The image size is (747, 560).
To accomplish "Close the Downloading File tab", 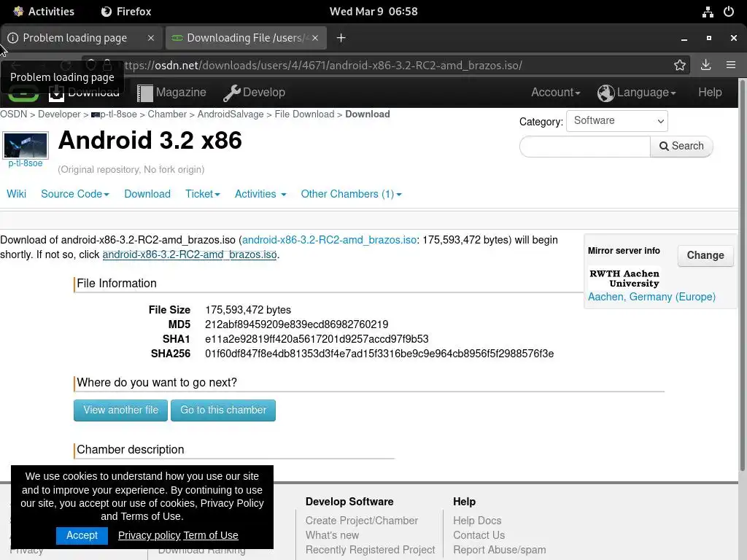I will [x=315, y=38].
